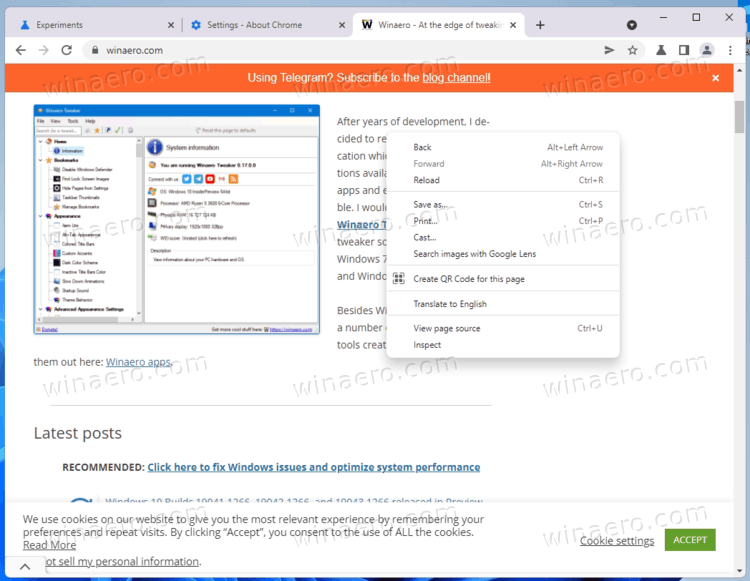Bookmark this page with the star icon

pos(632,50)
